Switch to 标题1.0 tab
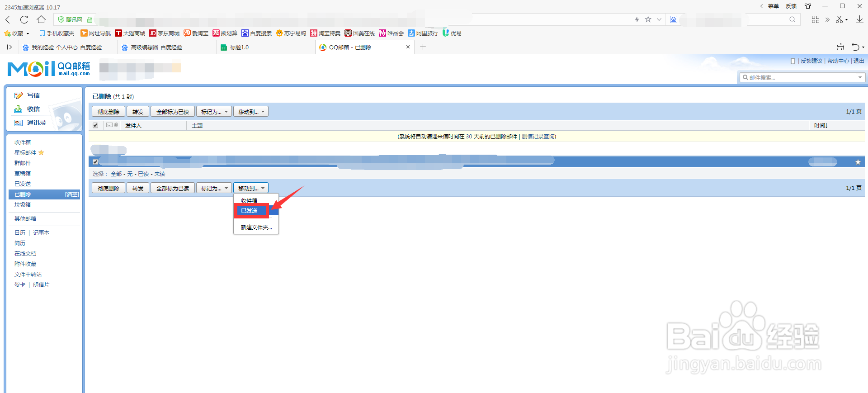 coord(266,47)
